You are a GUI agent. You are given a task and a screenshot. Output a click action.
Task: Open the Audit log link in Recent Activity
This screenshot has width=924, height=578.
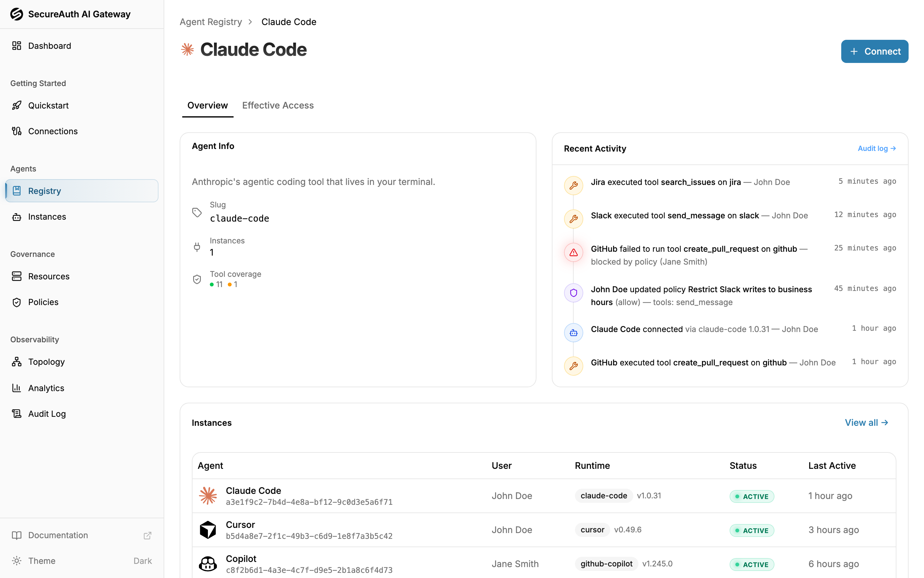coord(877,148)
